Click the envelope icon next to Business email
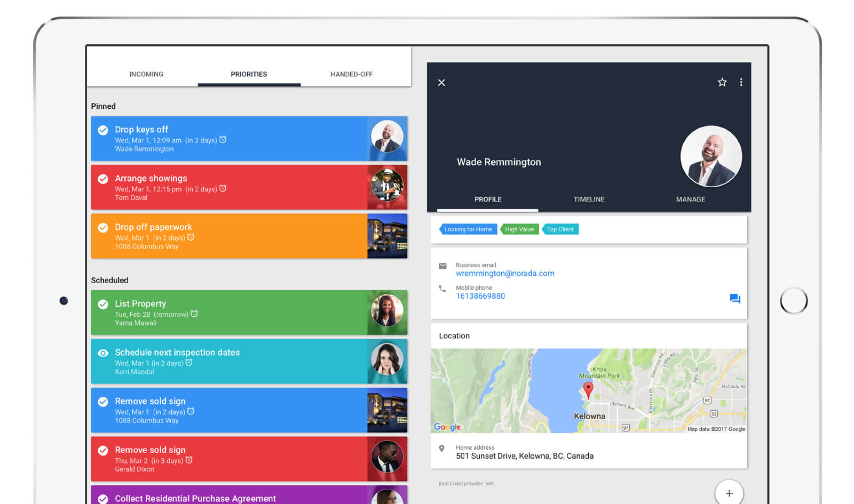Screen dimensions: 854x504 click(443, 266)
